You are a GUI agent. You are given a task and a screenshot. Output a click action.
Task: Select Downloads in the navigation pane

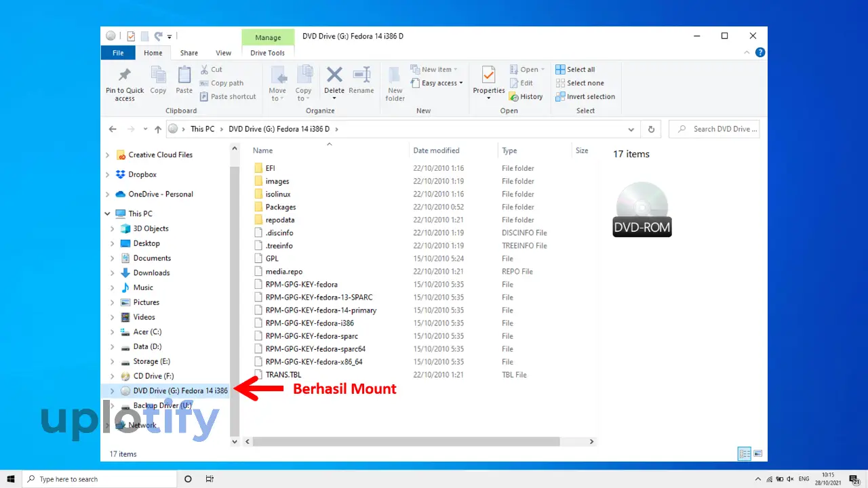coord(151,272)
